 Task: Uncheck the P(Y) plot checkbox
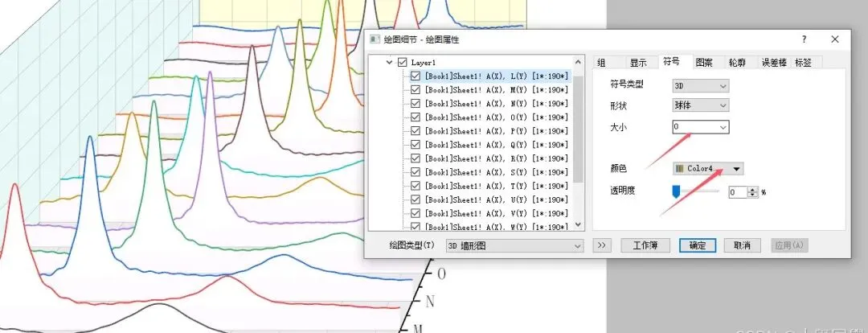416,131
